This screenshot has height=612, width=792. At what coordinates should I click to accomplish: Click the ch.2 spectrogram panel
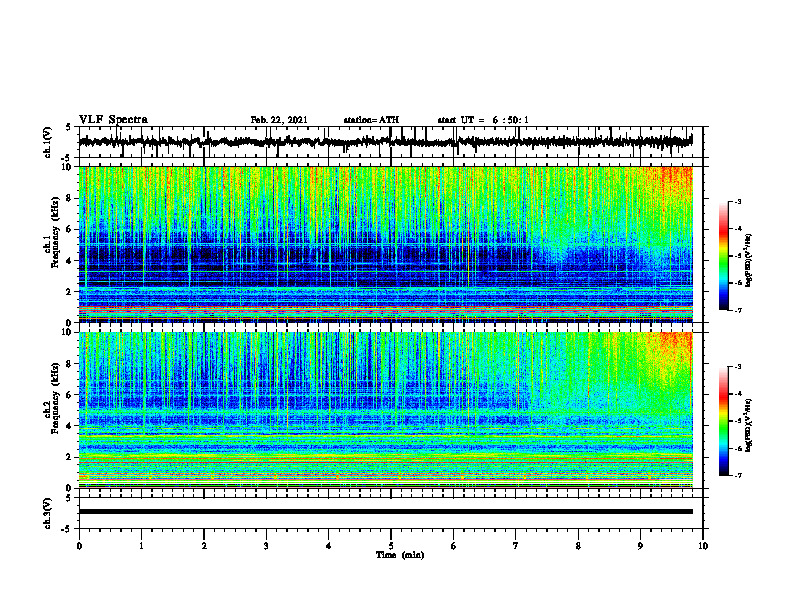click(x=385, y=410)
